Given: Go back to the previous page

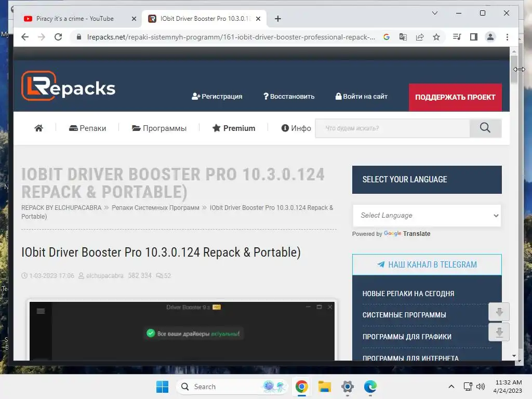Looking at the screenshot, I should (25, 37).
